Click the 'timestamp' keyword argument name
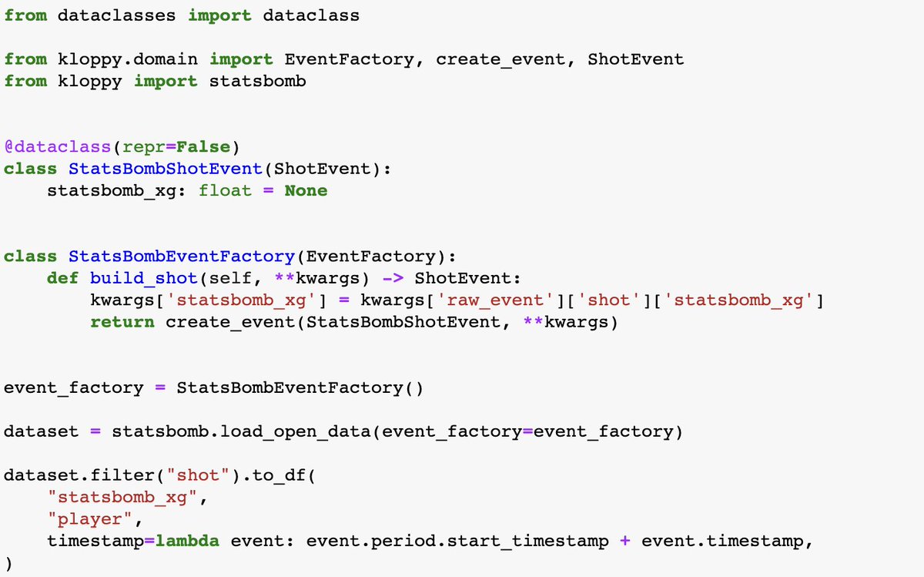The width and height of the screenshot is (924, 577). pyautogui.click(x=95, y=541)
